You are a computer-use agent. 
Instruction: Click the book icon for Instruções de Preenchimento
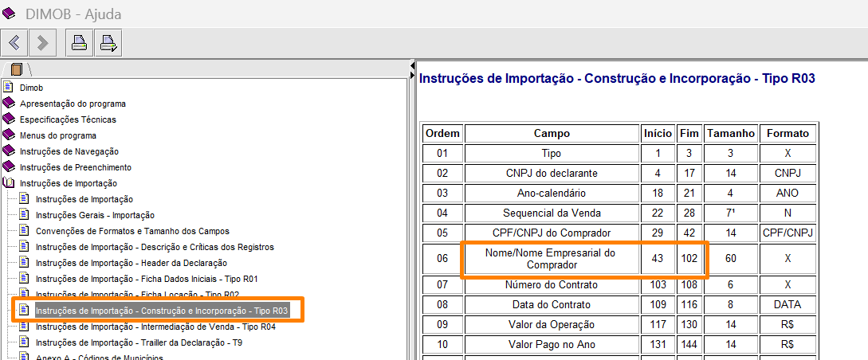pos(8,166)
